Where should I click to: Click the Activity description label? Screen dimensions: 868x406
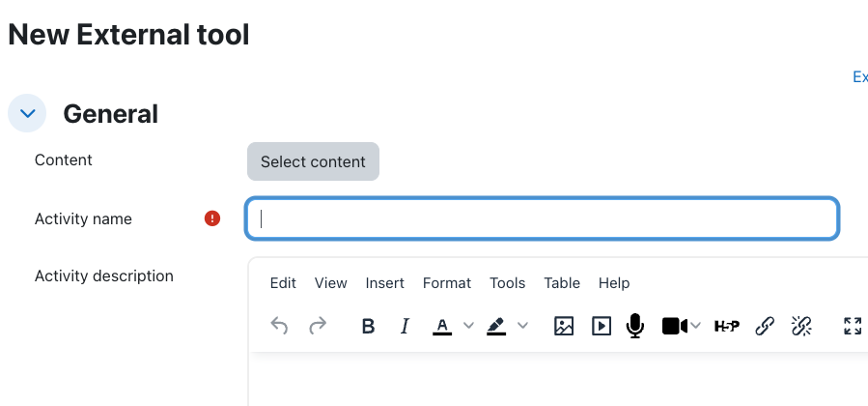pyautogui.click(x=104, y=275)
